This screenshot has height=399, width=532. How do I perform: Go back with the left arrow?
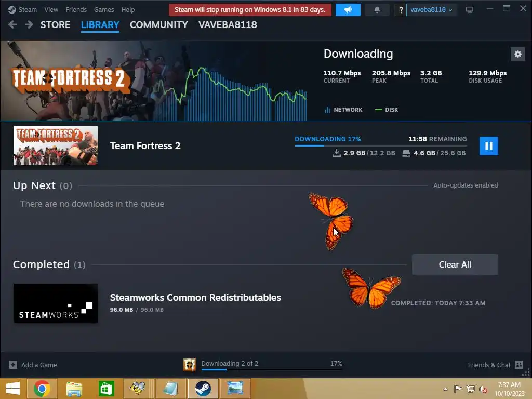tap(12, 24)
